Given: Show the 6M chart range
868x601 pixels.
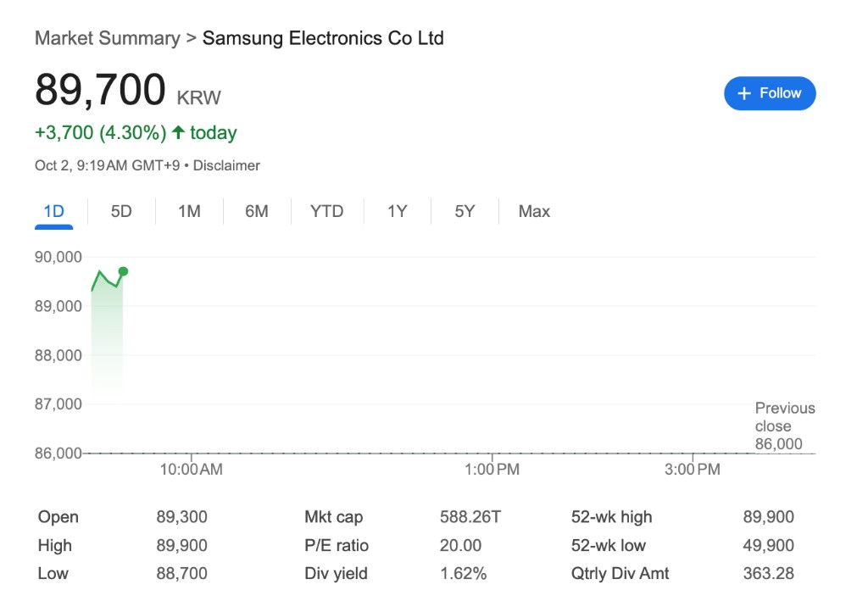Looking at the screenshot, I should click(x=256, y=211).
